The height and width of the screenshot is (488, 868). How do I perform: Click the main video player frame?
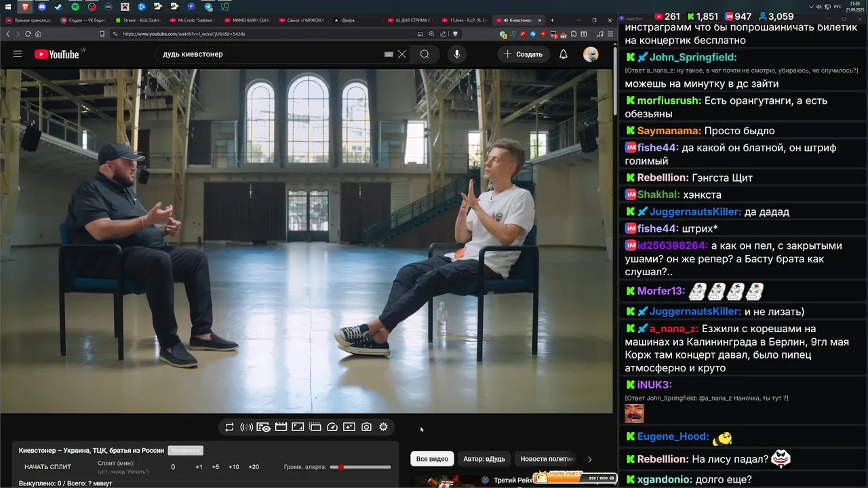click(307, 241)
